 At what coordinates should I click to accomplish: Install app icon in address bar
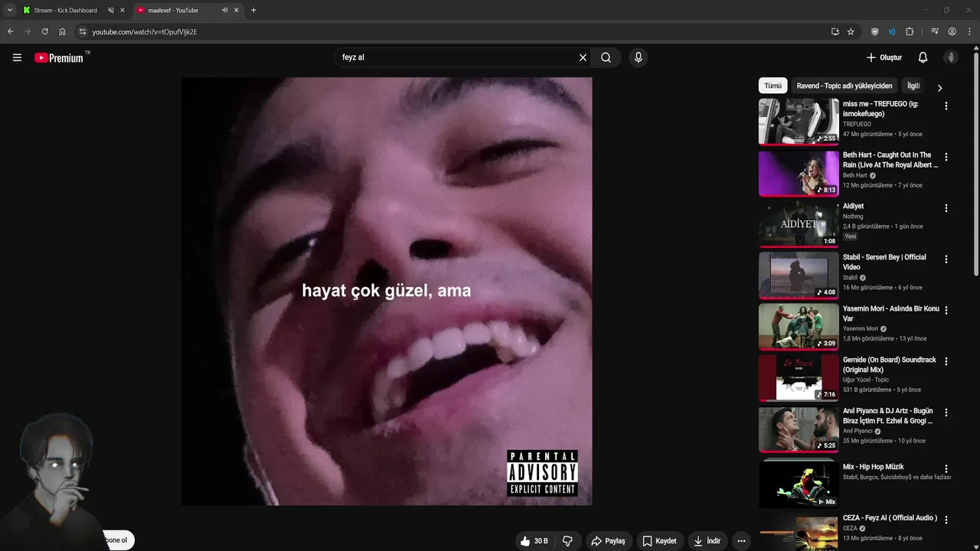pos(835,31)
